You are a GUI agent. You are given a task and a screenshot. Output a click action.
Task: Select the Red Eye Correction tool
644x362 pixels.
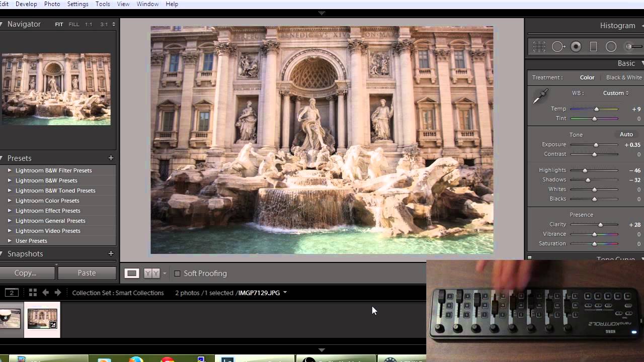[576, 47]
